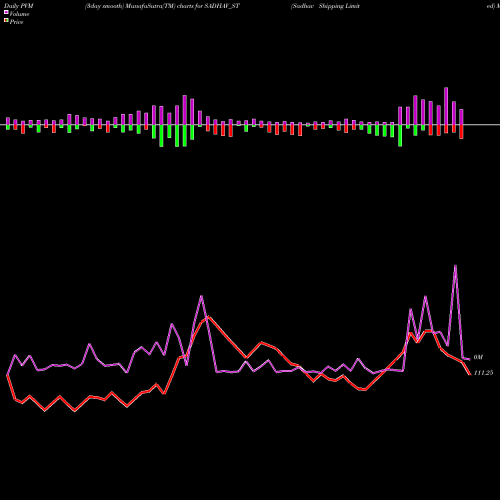Click the '0M' volume value label
This screenshot has height=500, width=500.
tap(478, 357)
